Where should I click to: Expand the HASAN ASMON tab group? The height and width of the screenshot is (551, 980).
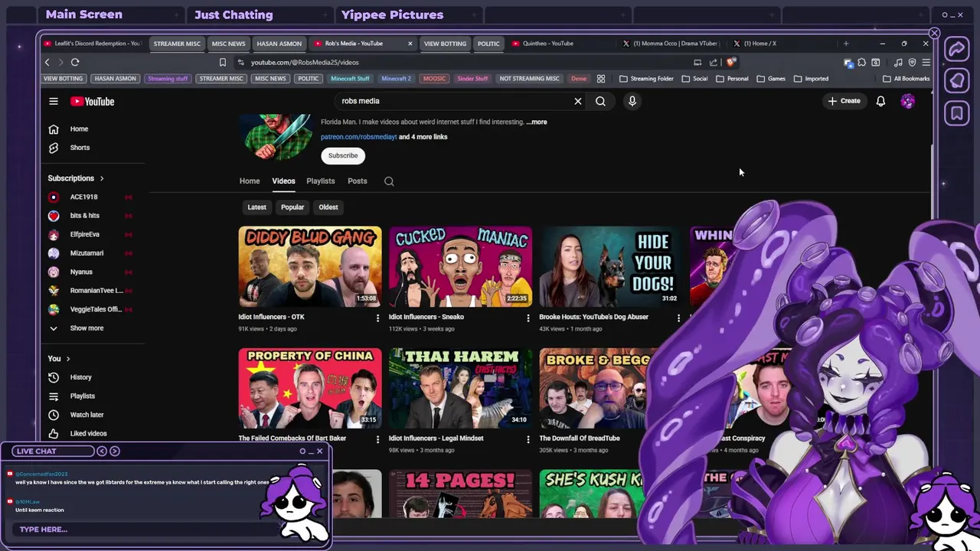click(x=279, y=44)
